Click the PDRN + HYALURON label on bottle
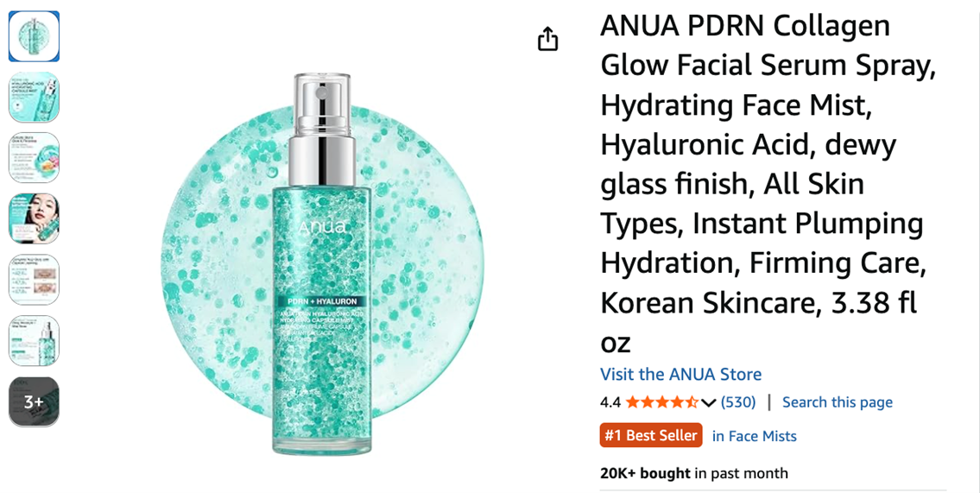Image resolution: width=980 pixels, height=493 pixels. tap(322, 301)
